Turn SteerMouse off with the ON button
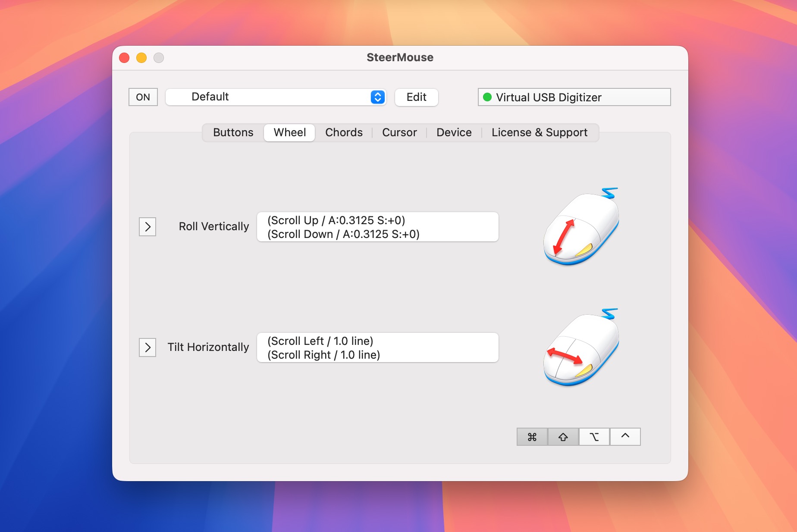 pyautogui.click(x=143, y=97)
